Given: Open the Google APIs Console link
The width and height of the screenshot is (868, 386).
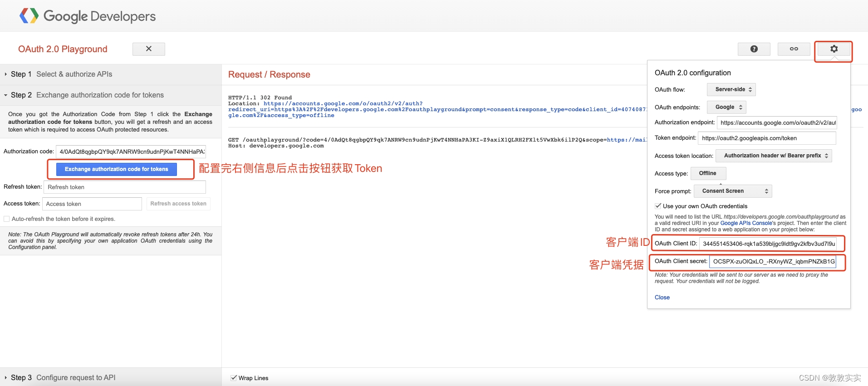Looking at the screenshot, I should (x=746, y=223).
